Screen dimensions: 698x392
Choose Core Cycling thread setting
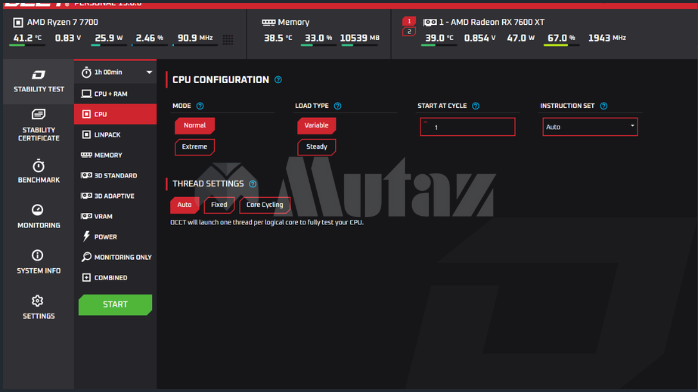coord(265,205)
